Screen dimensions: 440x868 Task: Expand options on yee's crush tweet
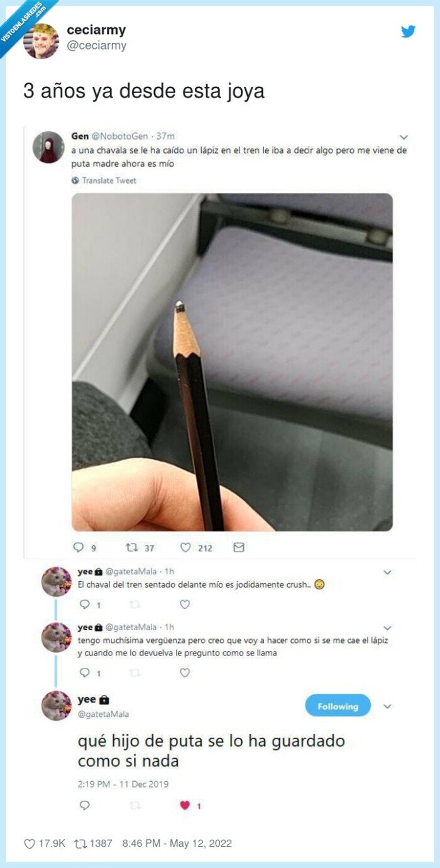pyautogui.click(x=387, y=572)
